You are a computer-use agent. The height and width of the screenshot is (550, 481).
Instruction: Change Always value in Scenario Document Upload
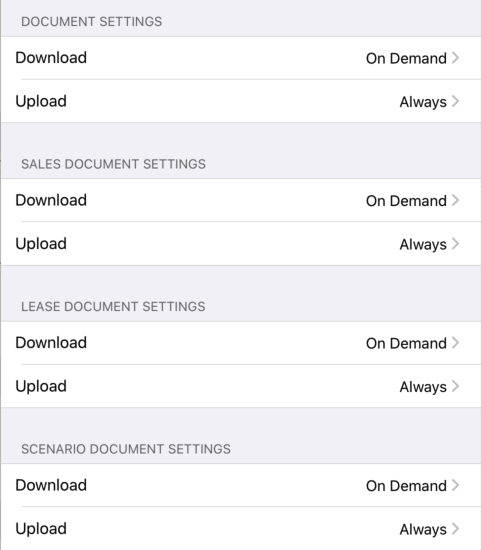pyautogui.click(x=423, y=529)
